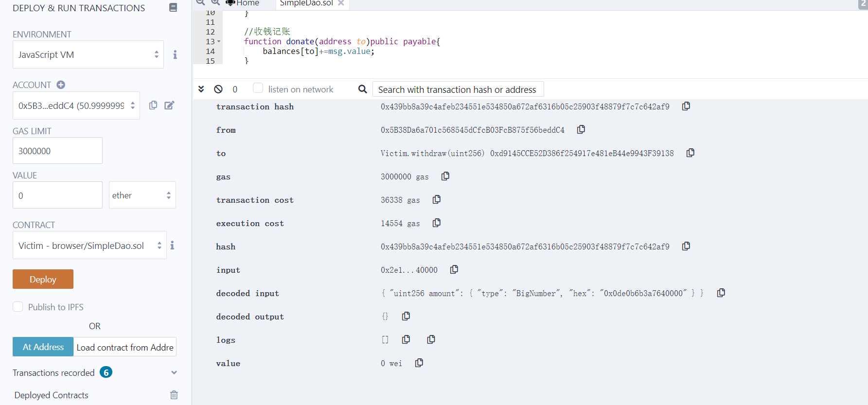The width and height of the screenshot is (868, 405).
Task: Copy the selected account address
Action: point(153,105)
